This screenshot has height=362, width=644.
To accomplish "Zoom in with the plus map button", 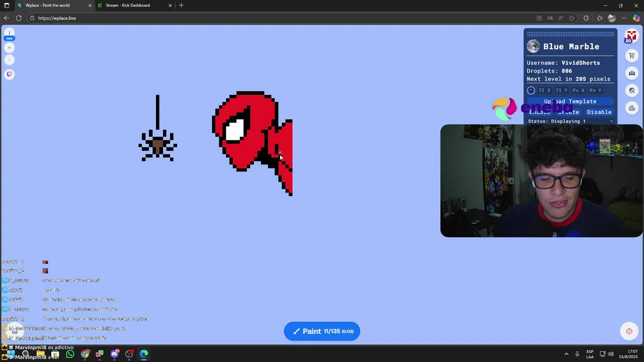I will (9, 48).
